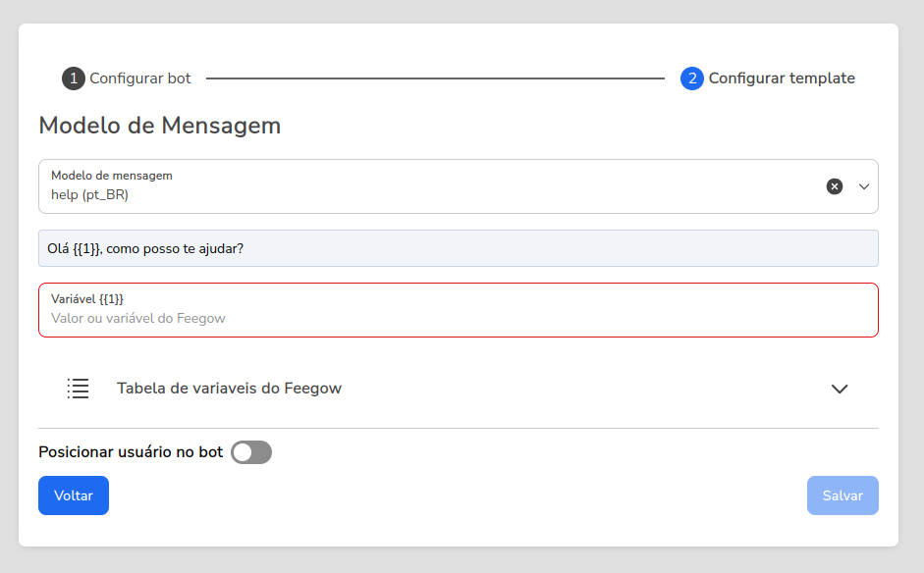Screen dimensions: 924x573
Task: Open the Modelo de mensagem dropdown arrow
Action: (864, 186)
